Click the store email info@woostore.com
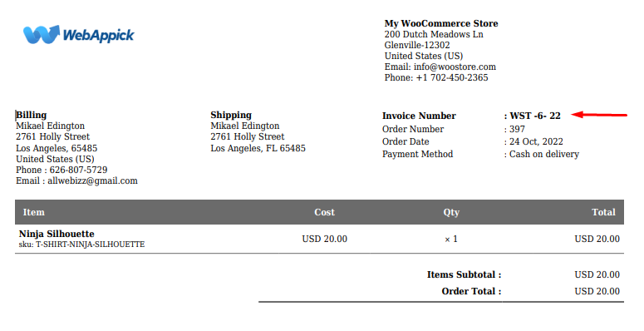The image size is (644, 331). (455, 67)
